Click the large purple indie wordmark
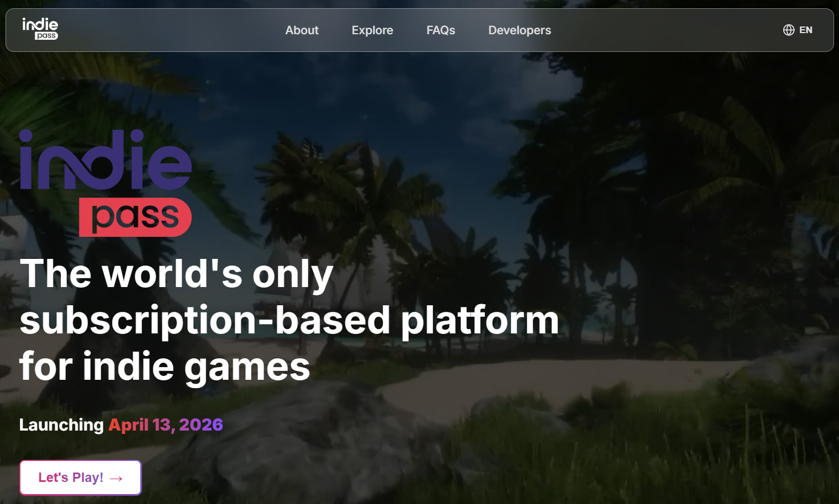This screenshot has width=839, height=504. coord(105,161)
